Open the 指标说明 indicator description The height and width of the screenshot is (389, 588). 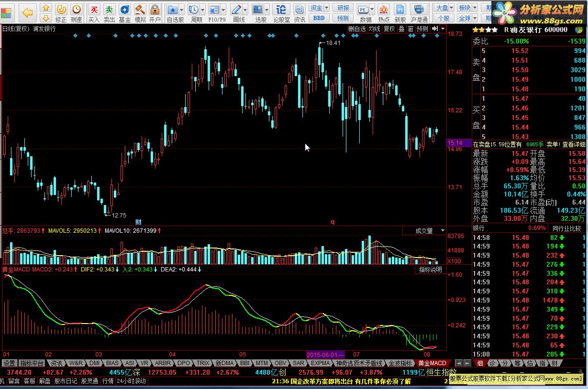[x=431, y=270]
